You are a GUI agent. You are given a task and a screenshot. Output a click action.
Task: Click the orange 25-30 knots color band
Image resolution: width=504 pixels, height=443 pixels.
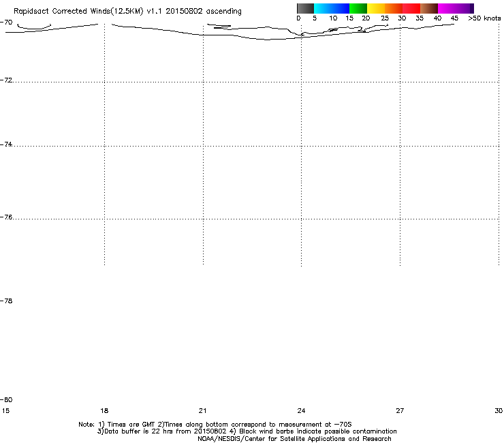394,8
